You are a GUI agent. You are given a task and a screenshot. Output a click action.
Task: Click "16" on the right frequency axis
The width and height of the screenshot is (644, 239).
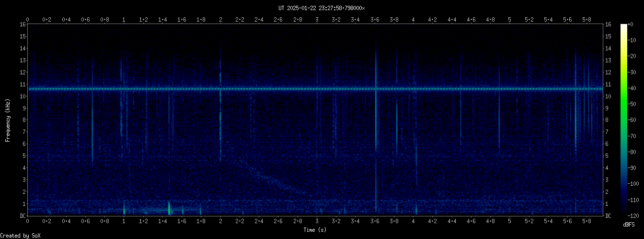(x=609, y=24)
